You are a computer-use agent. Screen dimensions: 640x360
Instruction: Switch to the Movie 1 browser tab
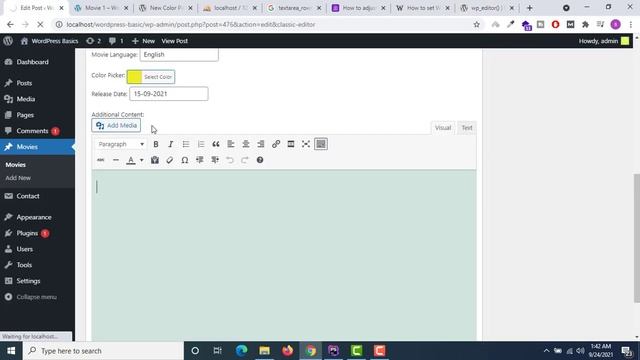tap(102, 8)
